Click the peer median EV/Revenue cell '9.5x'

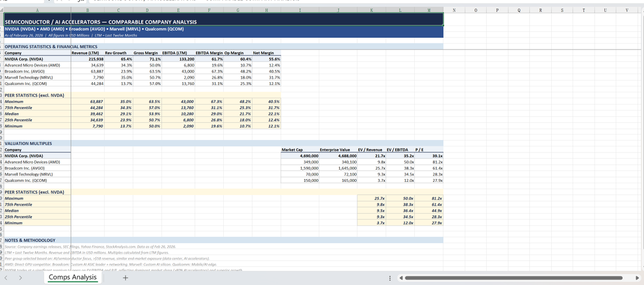click(x=372, y=210)
